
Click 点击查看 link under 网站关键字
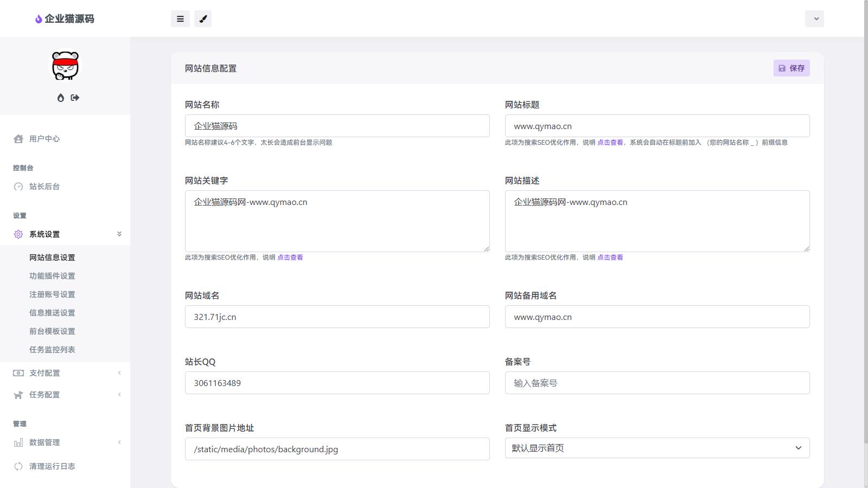[x=290, y=258]
